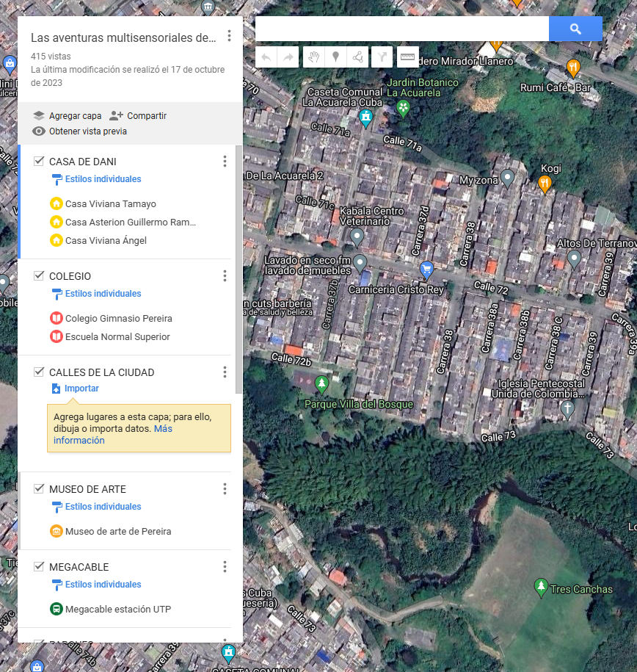637x672 pixels.
Task: Open Estilos individuales for CASA DE DANI
Action: click(x=103, y=179)
